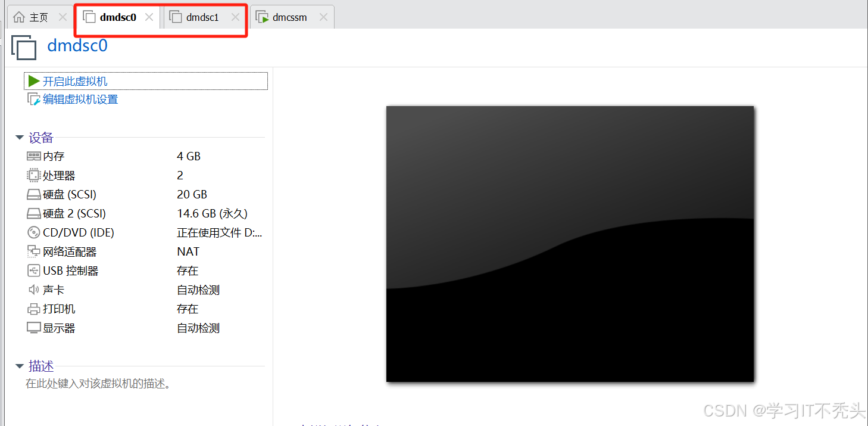Click the processor 处理器 icon
Screen dimensions: 868x426
click(x=34, y=175)
